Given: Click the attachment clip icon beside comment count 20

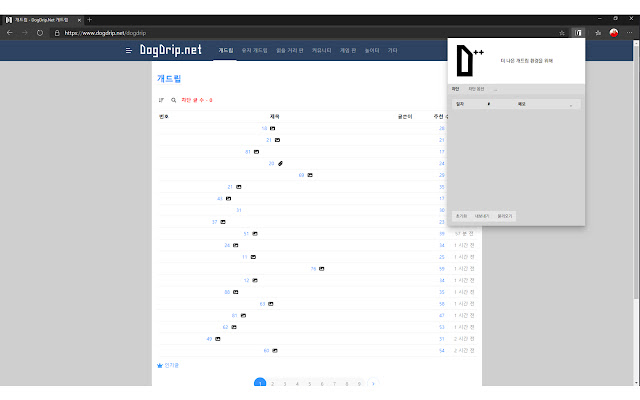Looking at the screenshot, I should (x=280, y=163).
